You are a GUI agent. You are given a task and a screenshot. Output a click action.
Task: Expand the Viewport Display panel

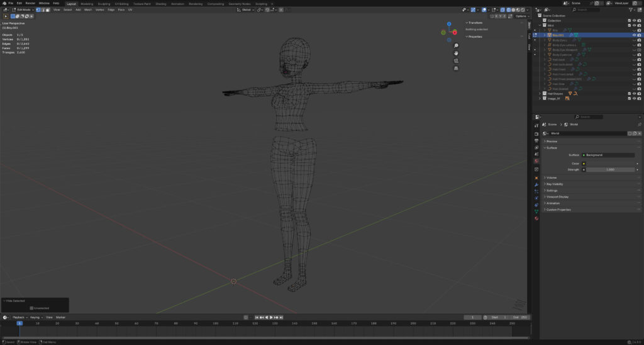coord(557,197)
